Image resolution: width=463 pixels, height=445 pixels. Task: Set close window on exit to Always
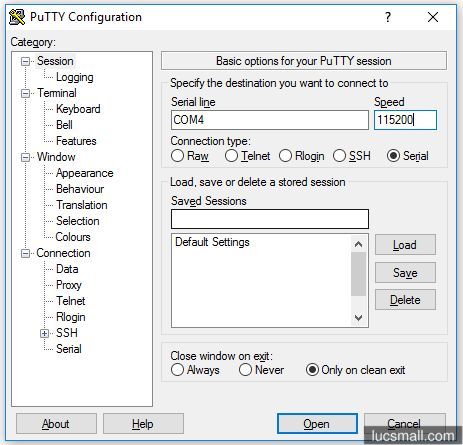[195, 370]
